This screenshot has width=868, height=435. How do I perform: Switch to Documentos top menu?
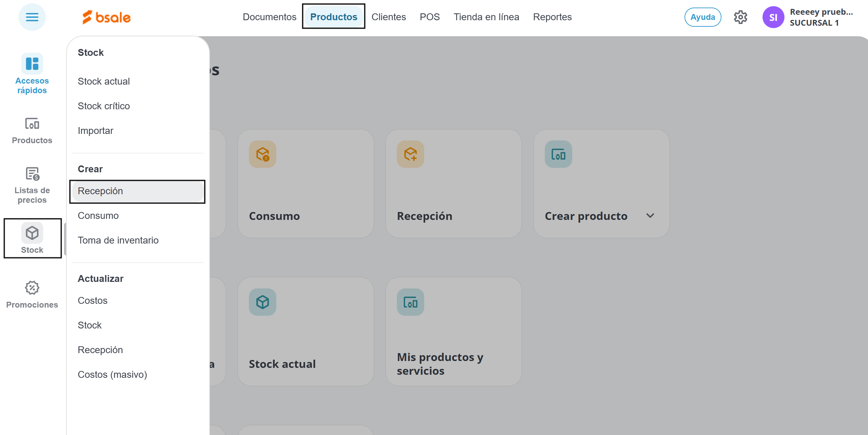click(269, 17)
